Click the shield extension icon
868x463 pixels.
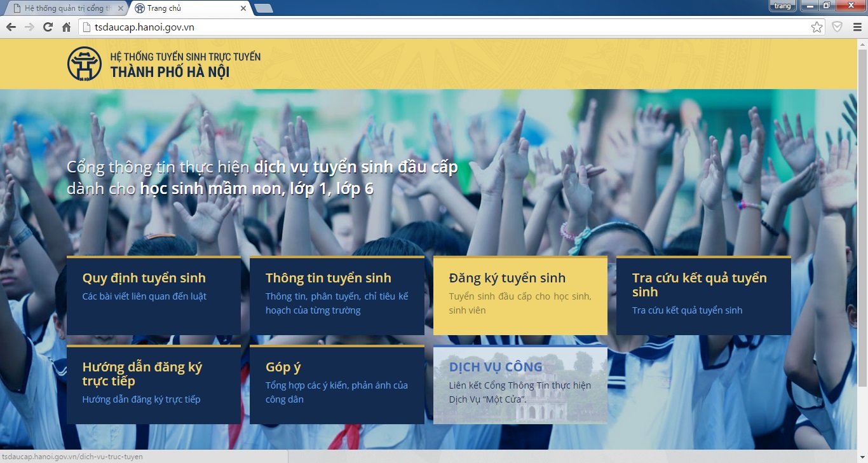[x=837, y=27]
